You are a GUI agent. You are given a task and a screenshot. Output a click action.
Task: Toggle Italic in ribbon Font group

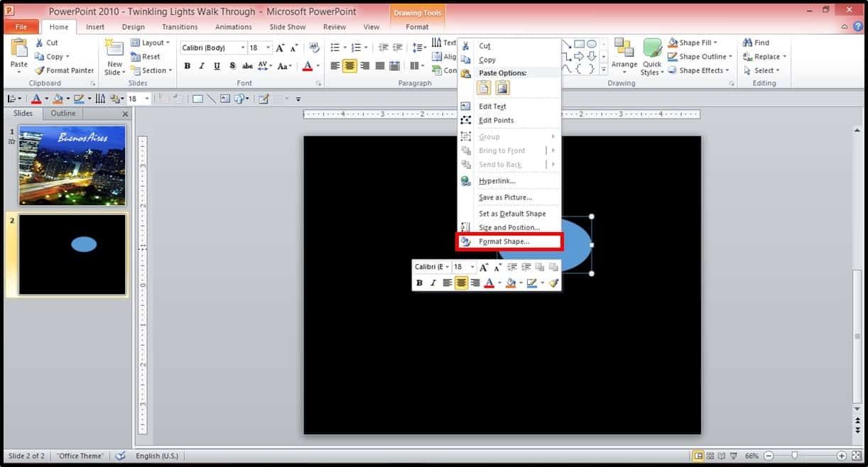click(x=202, y=66)
